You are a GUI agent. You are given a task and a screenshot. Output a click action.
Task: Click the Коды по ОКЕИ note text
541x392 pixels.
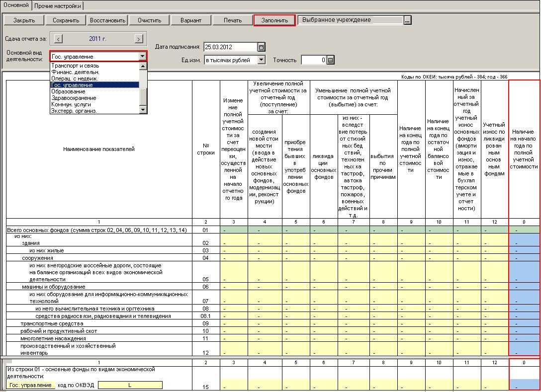(x=454, y=77)
